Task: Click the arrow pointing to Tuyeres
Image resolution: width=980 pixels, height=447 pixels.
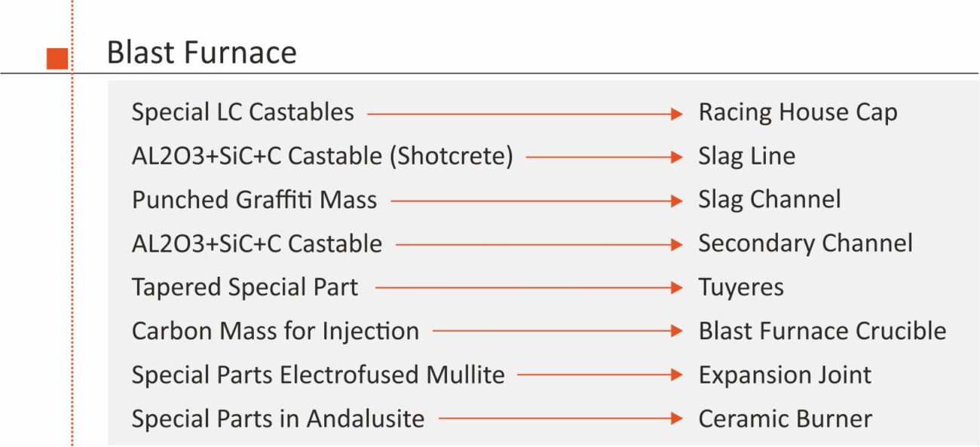Action: 528,287
